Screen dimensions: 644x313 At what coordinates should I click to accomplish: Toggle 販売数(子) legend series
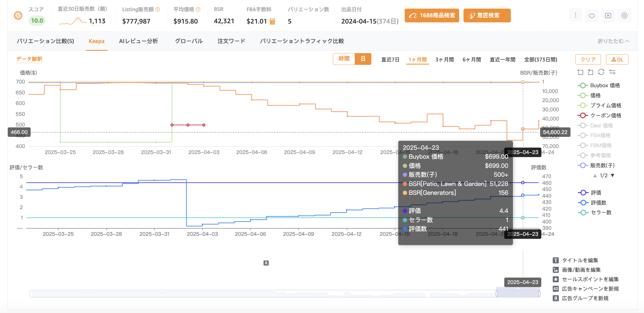pyautogui.click(x=596, y=166)
